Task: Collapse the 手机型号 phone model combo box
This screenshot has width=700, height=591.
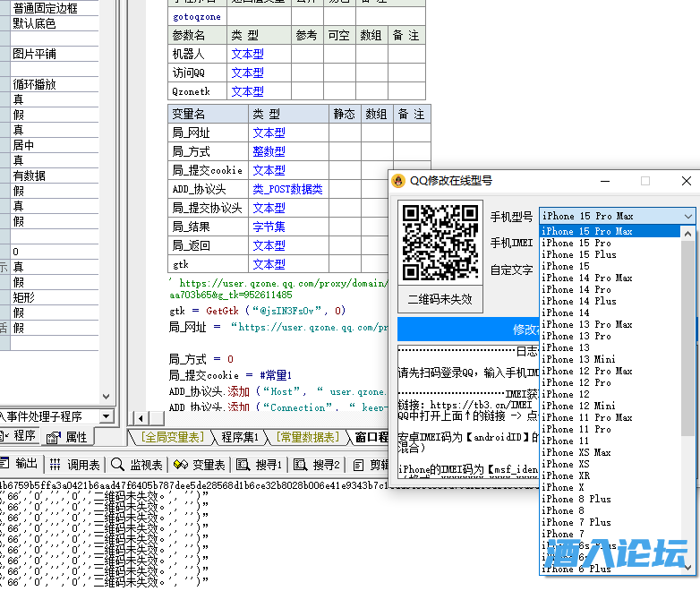Action: point(687,216)
